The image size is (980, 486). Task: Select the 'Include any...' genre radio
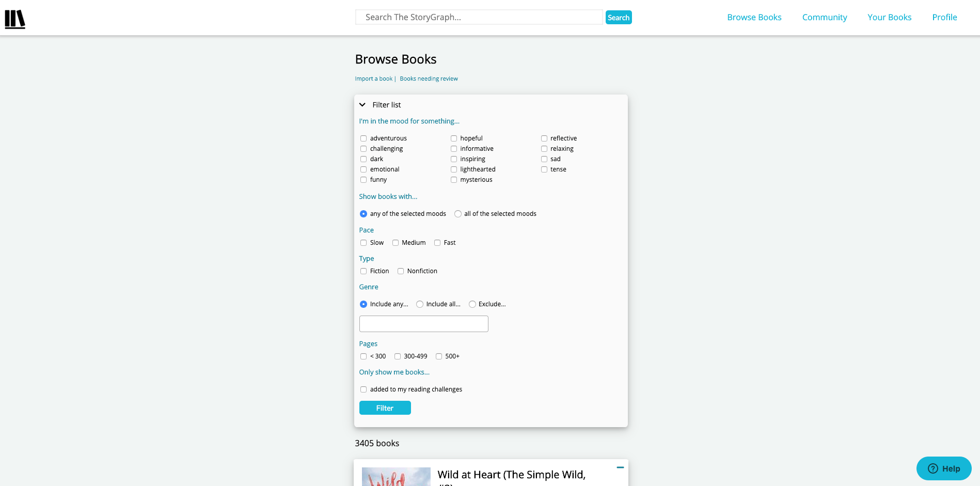(363, 304)
